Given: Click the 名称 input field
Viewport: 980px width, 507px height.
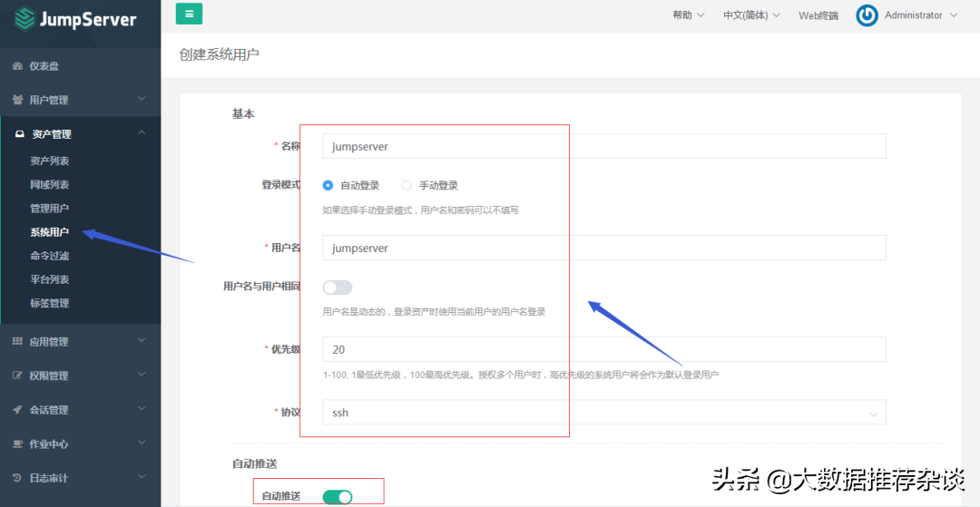Looking at the screenshot, I should tap(604, 146).
